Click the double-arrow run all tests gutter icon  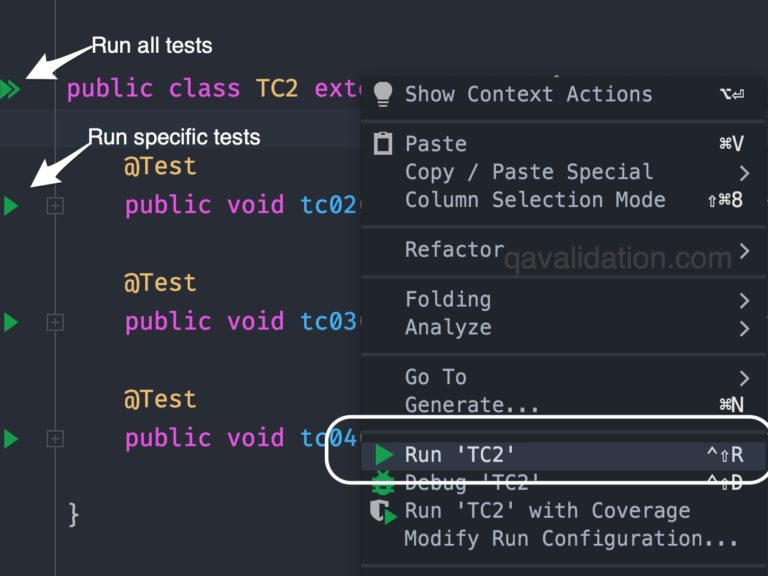(x=10, y=89)
